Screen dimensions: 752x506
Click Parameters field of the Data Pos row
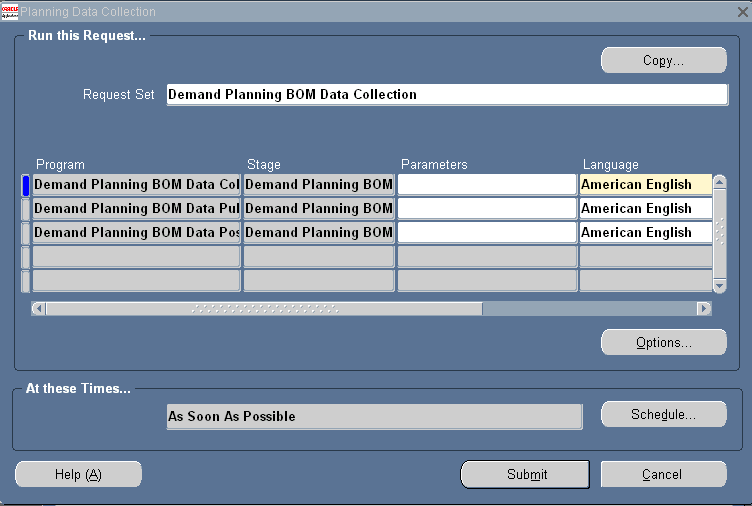click(x=487, y=233)
